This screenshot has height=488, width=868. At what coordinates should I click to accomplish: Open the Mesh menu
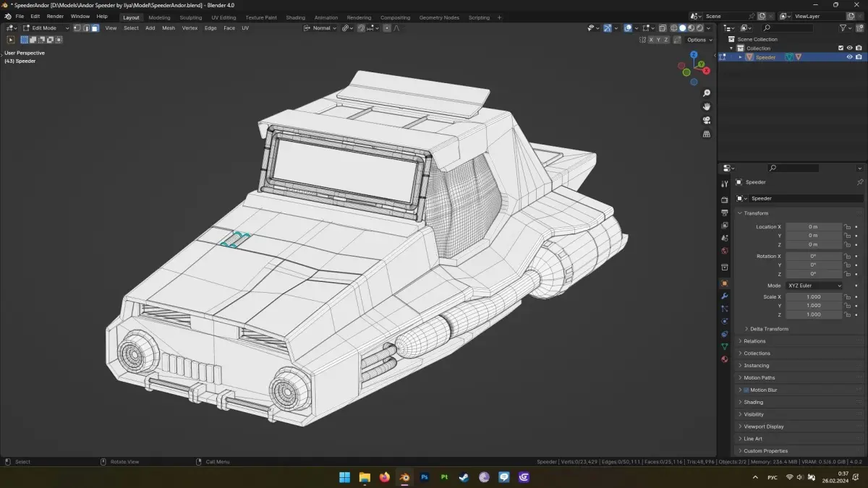pos(169,28)
